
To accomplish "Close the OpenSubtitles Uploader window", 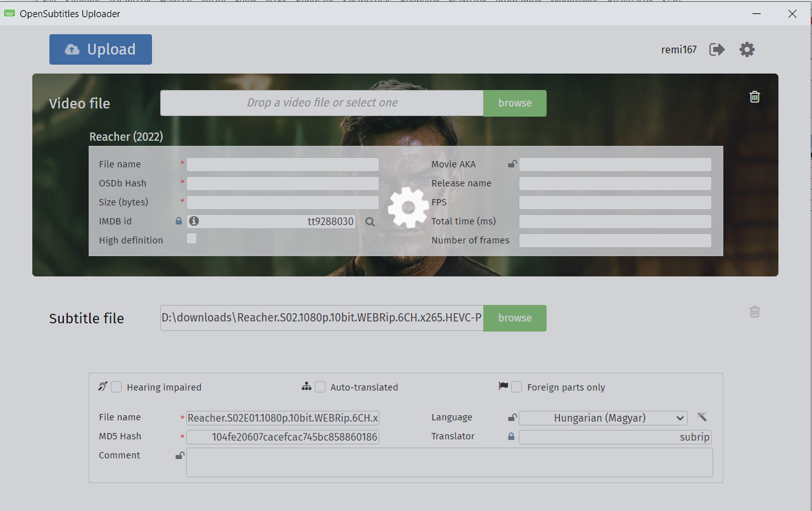I will pyautogui.click(x=792, y=13).
